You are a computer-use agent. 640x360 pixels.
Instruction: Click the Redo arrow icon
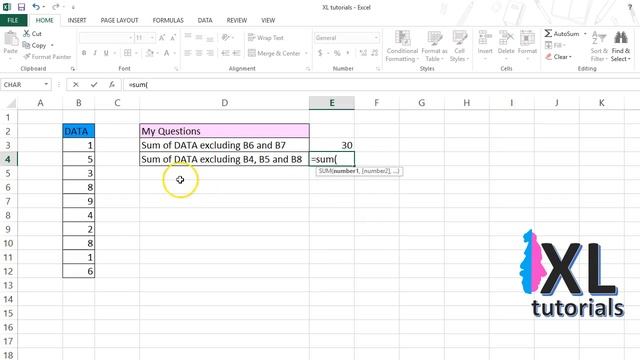click(56, 7)
